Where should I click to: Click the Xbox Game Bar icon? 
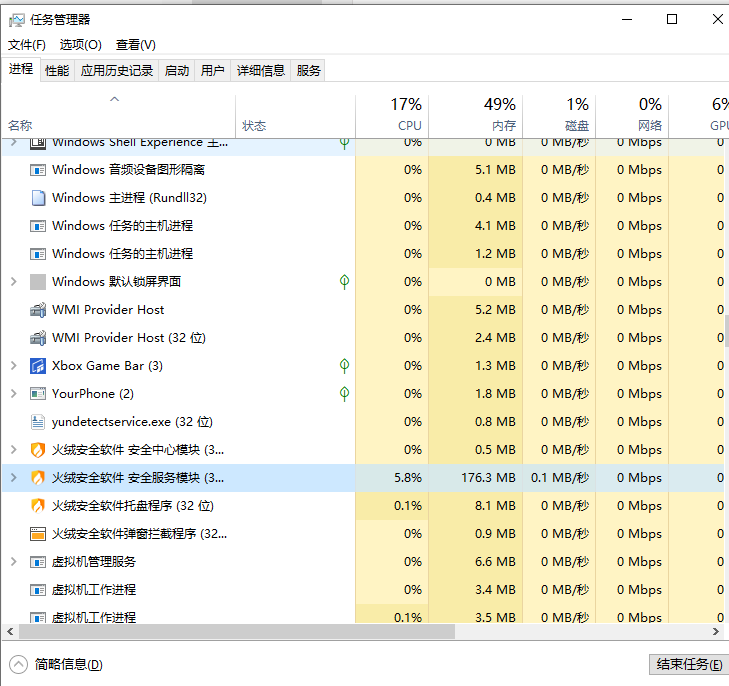(x=38, y=366)
